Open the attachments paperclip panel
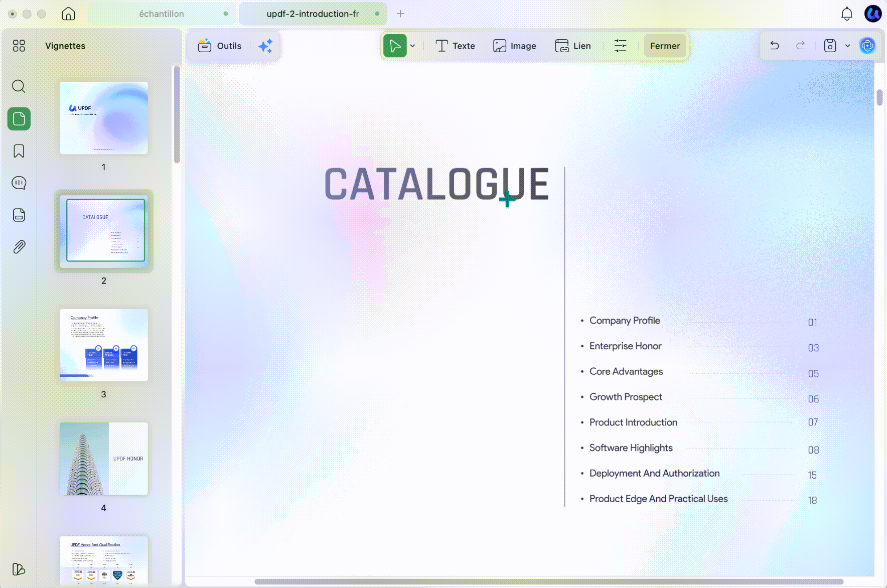The image size is (887, 588). point(19,247)
